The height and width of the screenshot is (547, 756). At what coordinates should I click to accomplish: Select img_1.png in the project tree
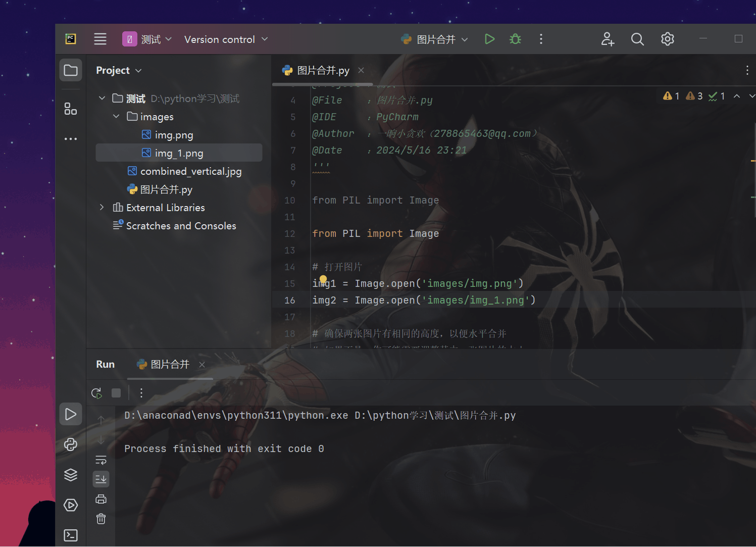tap(179, 153)
